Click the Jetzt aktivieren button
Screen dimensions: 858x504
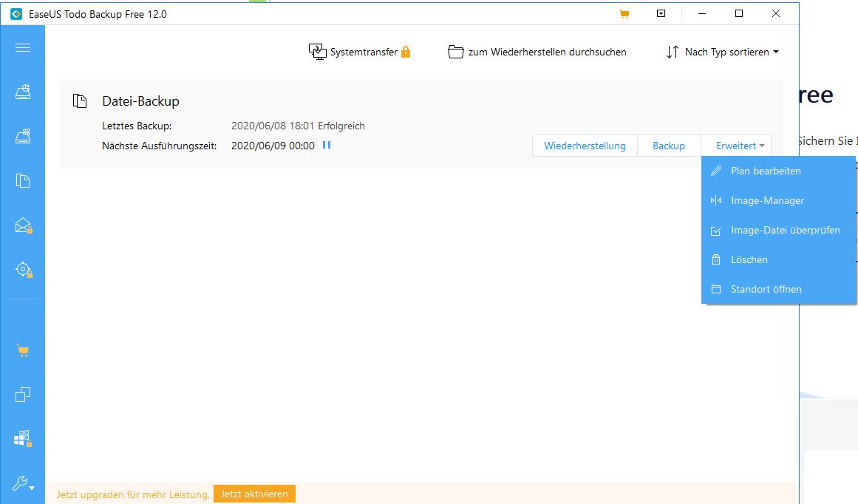254,494
